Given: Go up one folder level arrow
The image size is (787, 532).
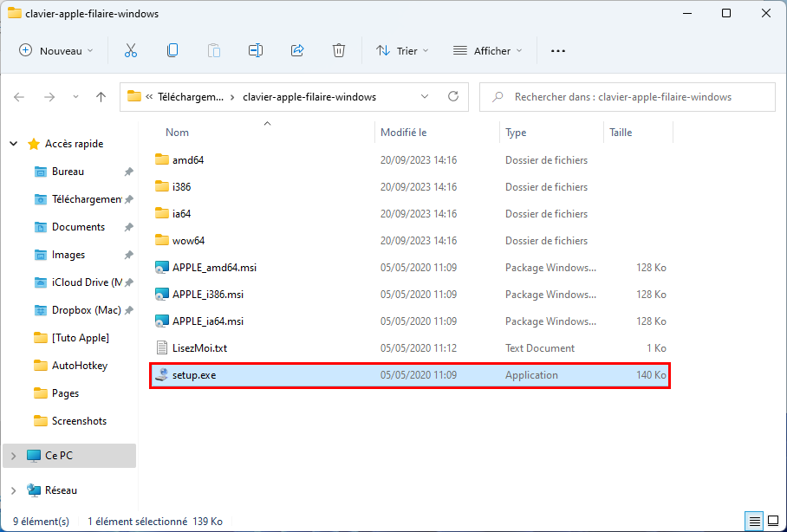Looking at the screenshot, I should [x=101, y=97].
